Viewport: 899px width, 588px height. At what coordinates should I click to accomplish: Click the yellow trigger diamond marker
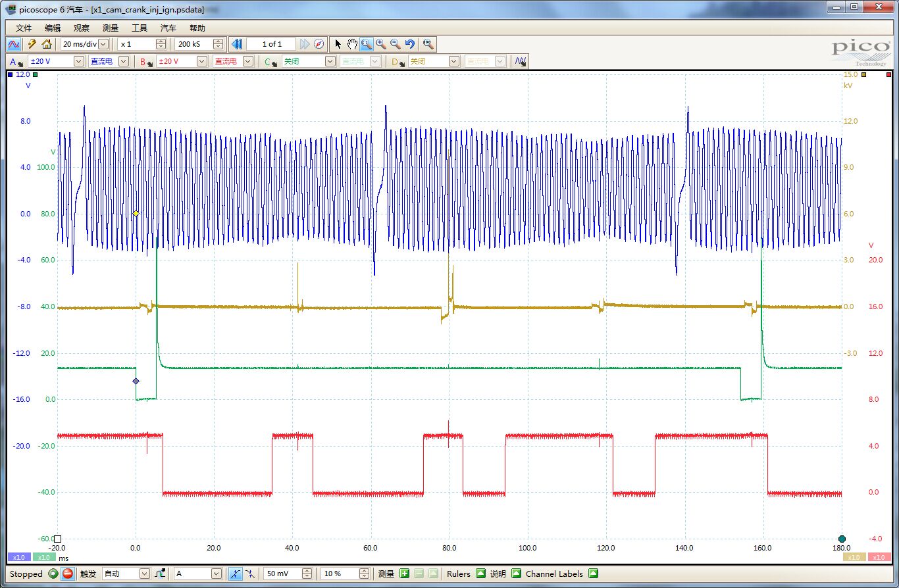pyautogui.click(x=136, y=214)
